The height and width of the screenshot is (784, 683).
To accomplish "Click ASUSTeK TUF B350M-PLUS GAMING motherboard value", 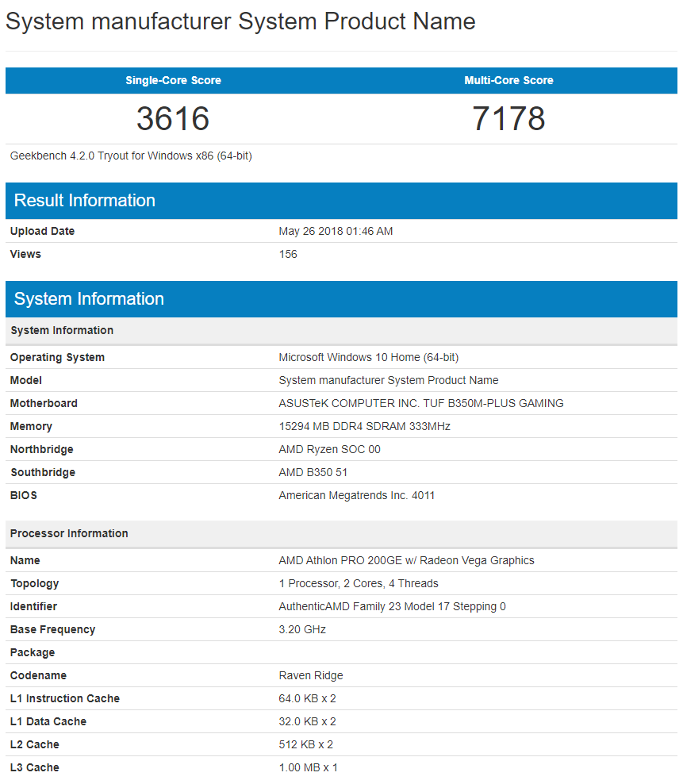I will tap(421, 403).
